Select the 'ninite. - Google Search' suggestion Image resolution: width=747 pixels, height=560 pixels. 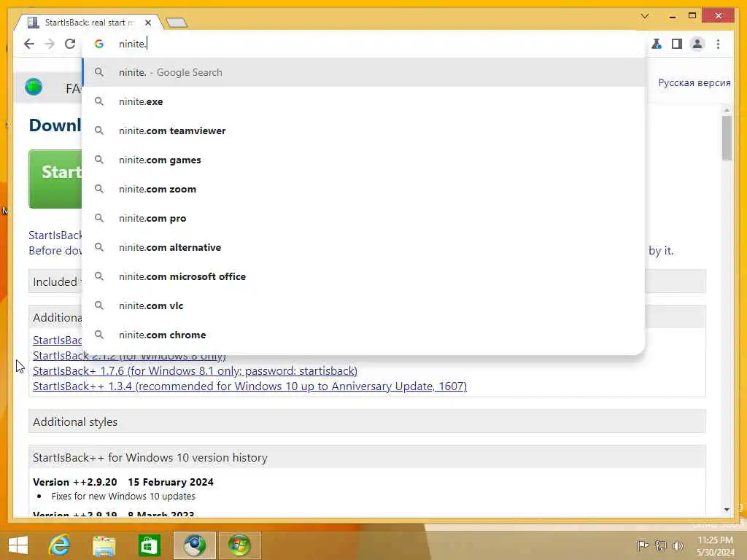(363, 72)
